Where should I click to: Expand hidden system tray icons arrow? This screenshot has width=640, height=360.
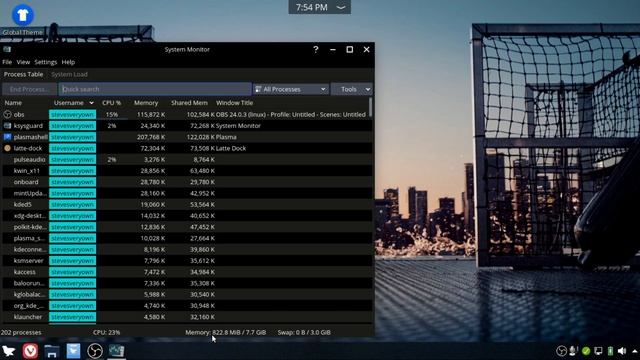[x=635, y=351]
